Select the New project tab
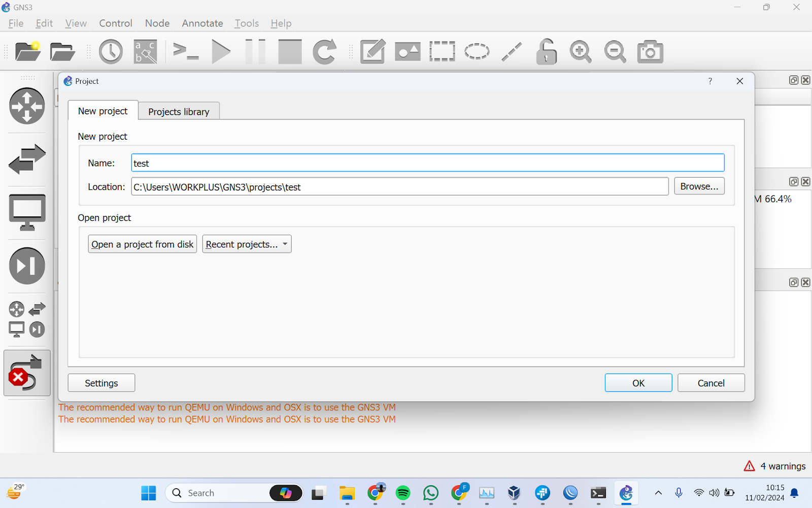 [x=103, y=111]
